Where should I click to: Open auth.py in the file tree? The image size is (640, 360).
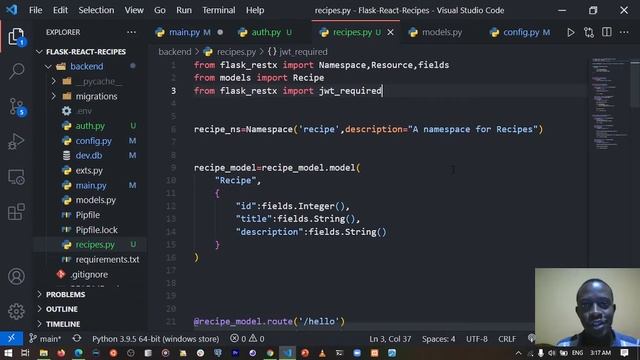point(90,126)
